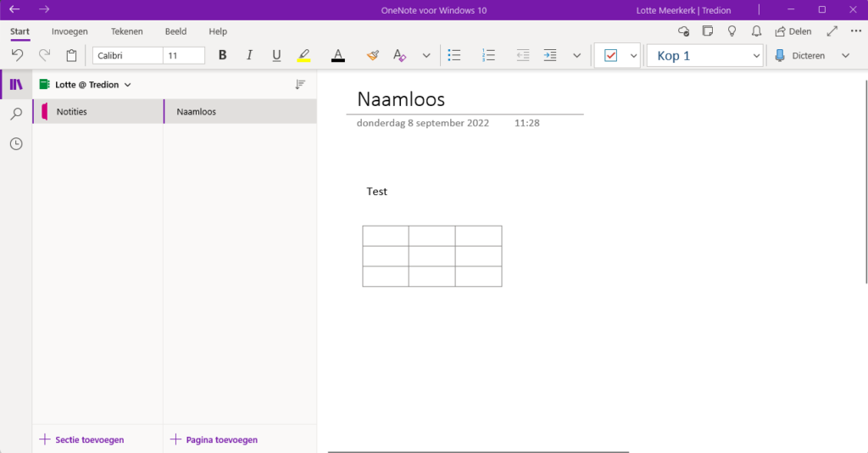
Task: Clear all formatting with eraser icon
Action: click(x=399, y=55)
